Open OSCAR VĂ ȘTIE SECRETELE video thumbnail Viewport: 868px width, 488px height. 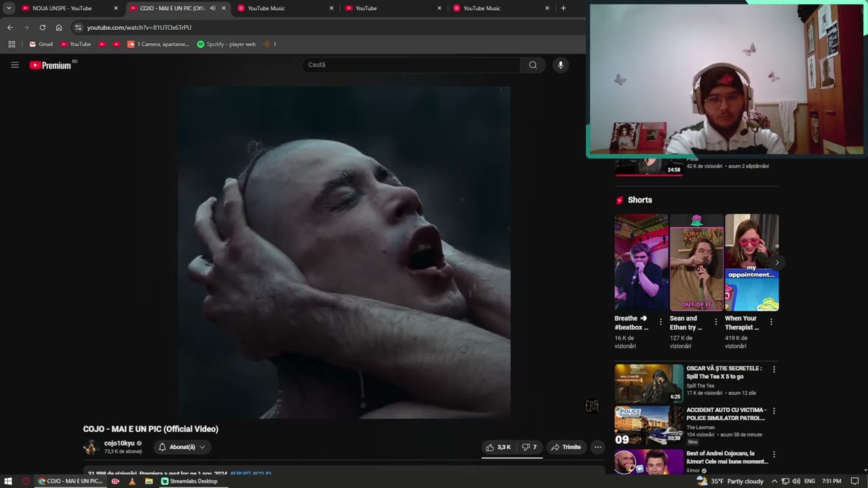(649, 383)
